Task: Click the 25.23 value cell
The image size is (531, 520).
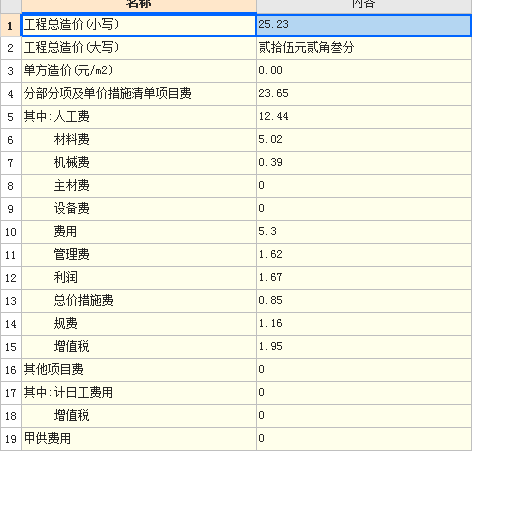Action: (364, 25)
